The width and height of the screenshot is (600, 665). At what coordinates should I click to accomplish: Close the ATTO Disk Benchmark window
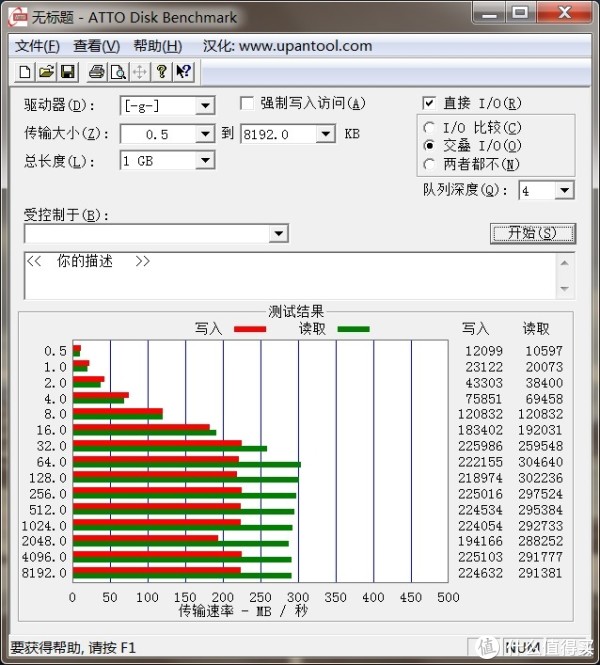[564, 14]
